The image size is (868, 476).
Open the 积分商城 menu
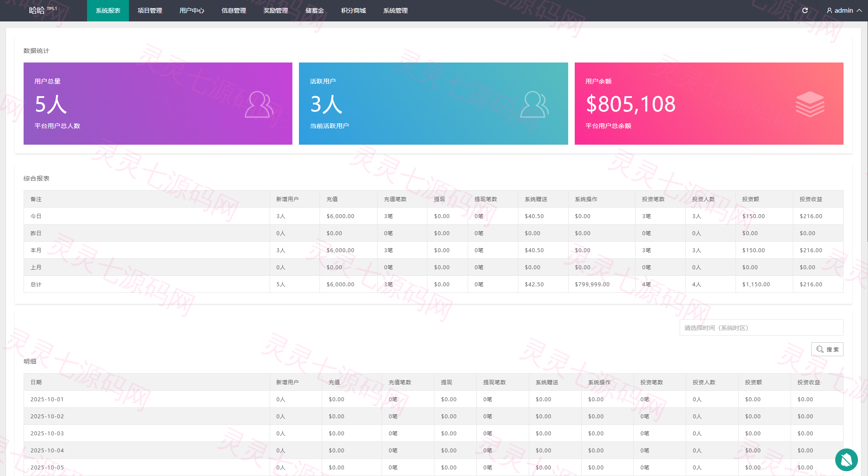tap(354, 10)
